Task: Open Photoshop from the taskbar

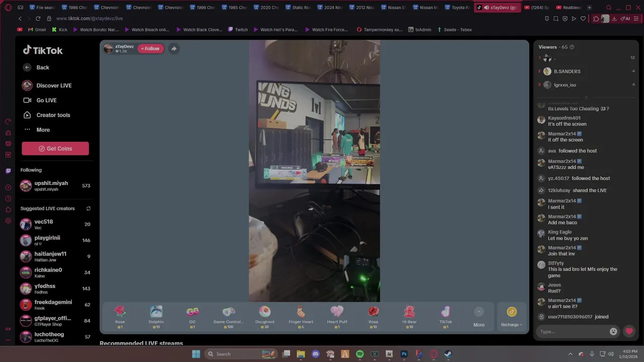Action: click(x=404, y=354)
